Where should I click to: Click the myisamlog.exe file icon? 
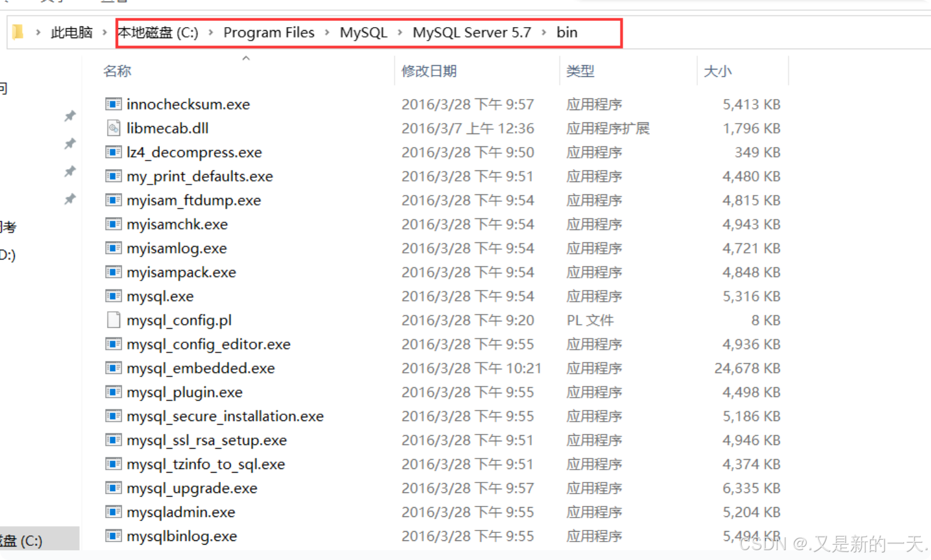tap(113, 248)
